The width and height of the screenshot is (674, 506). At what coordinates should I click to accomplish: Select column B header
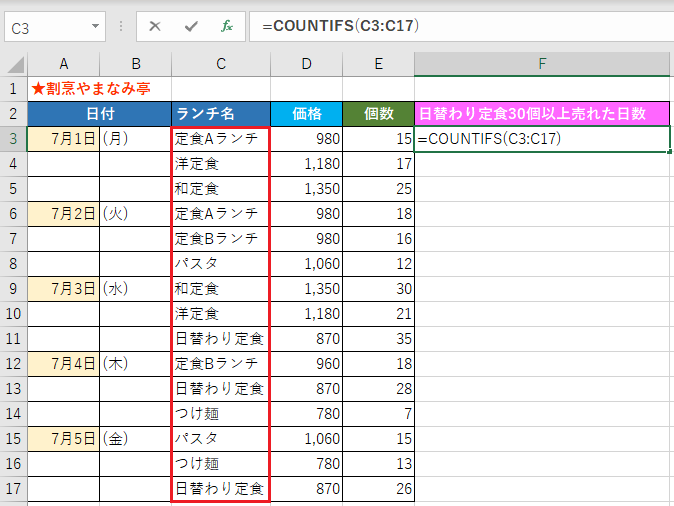tap(135, 64)
